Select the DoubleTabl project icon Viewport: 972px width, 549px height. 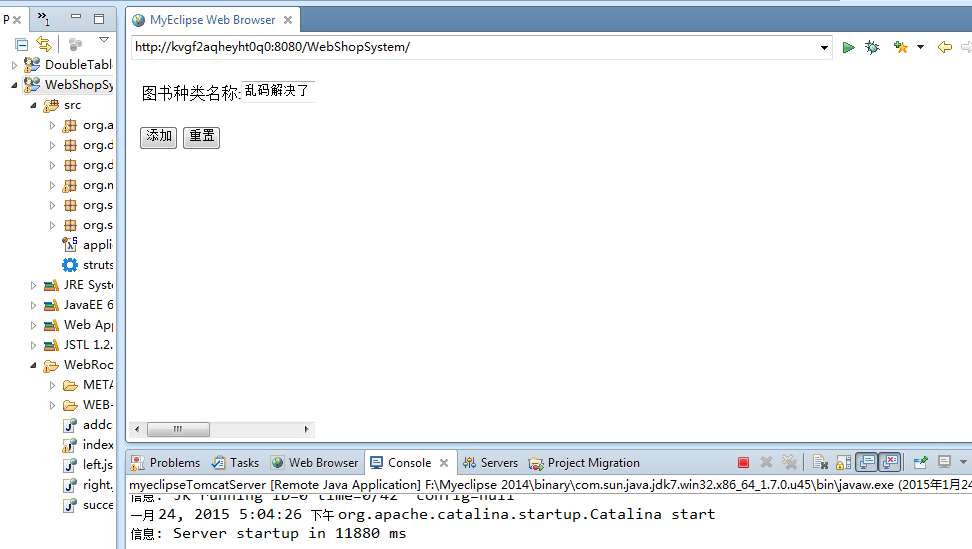click(x=32, y=64)
